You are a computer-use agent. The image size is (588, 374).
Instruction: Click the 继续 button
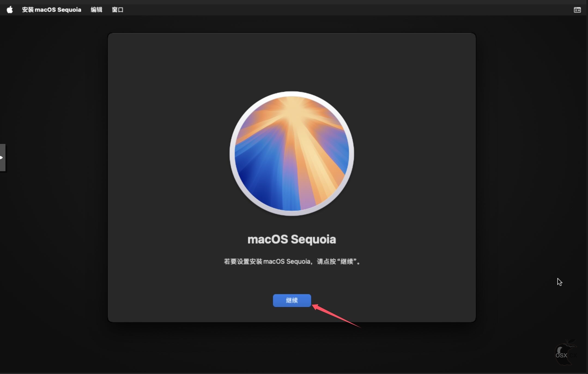292,300
